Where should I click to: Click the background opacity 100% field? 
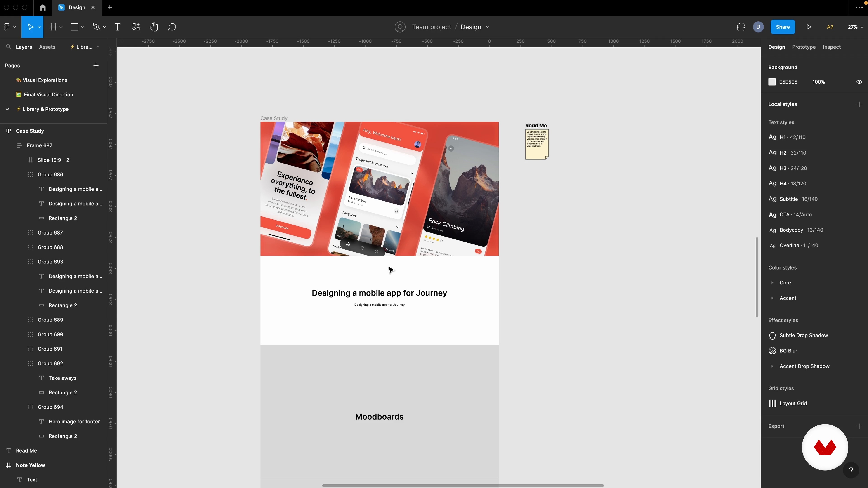[x=818, y=82]
